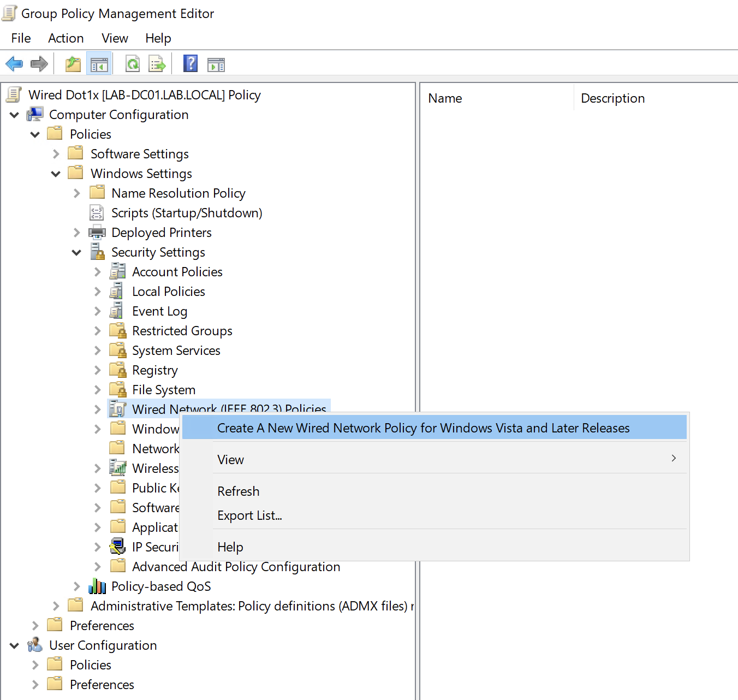The image size is (738, 700).
Task: Select Export List... from context menu
Action: (x=249, y=515)
